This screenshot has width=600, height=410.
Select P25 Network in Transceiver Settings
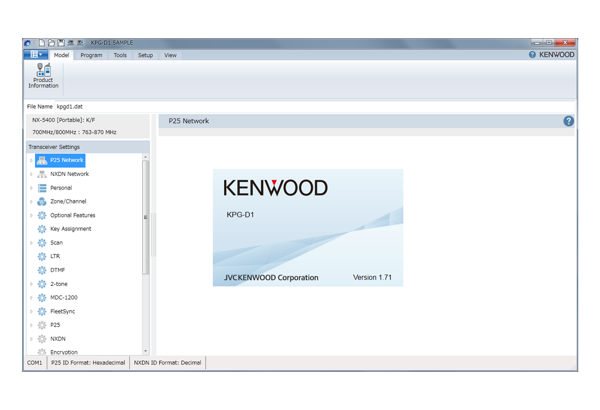(x=67, y=160)
